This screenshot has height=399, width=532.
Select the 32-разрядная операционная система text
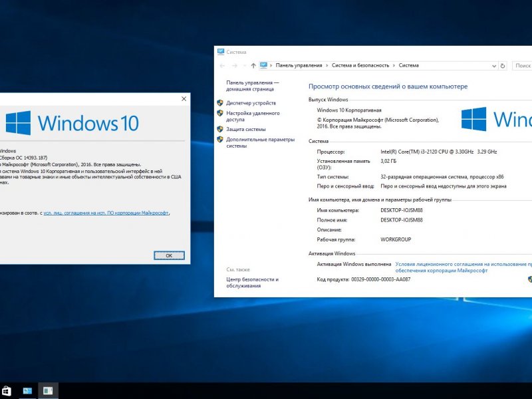pyautogui.click(x=442, y=177)
